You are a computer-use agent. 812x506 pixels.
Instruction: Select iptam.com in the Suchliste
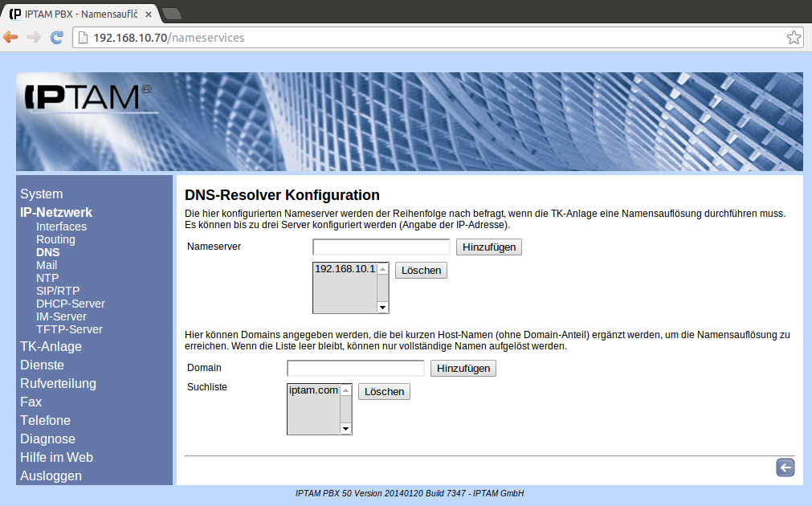pyautogui.click(x=313, y=390)
